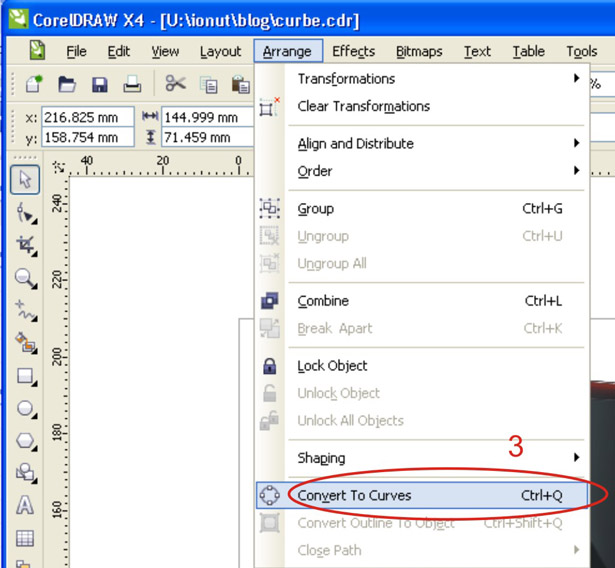This screenshot has height=568, width=615.
Task: Click the Cut scissors icon
Action: click(x=175, y=84)
